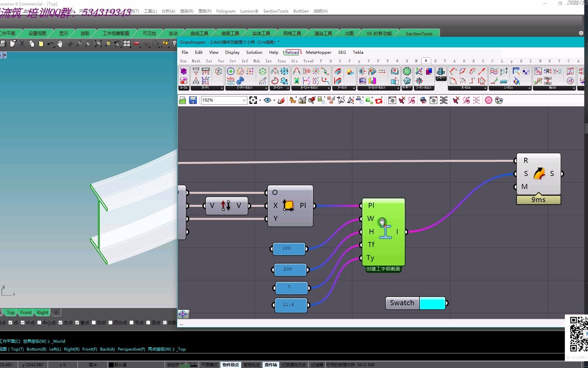Click the Reload button in Grasshopper menu bar
588x368 pixels.
tap(292, 52)
